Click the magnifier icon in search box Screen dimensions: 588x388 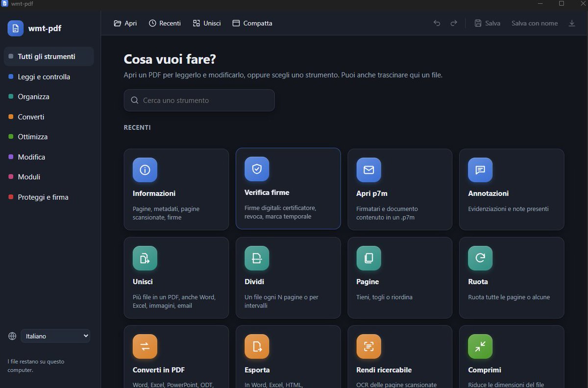(x=135, y=100)
